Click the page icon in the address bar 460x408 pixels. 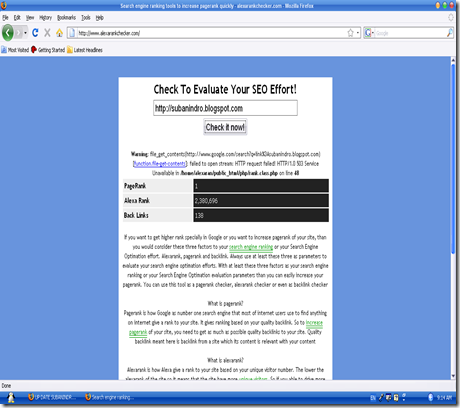click(x=72, y=33)
